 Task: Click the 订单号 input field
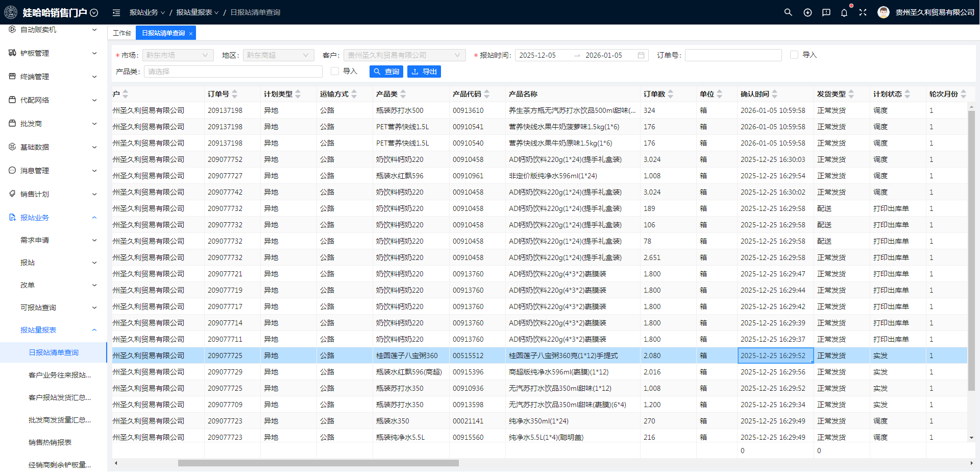click(733, 55)
